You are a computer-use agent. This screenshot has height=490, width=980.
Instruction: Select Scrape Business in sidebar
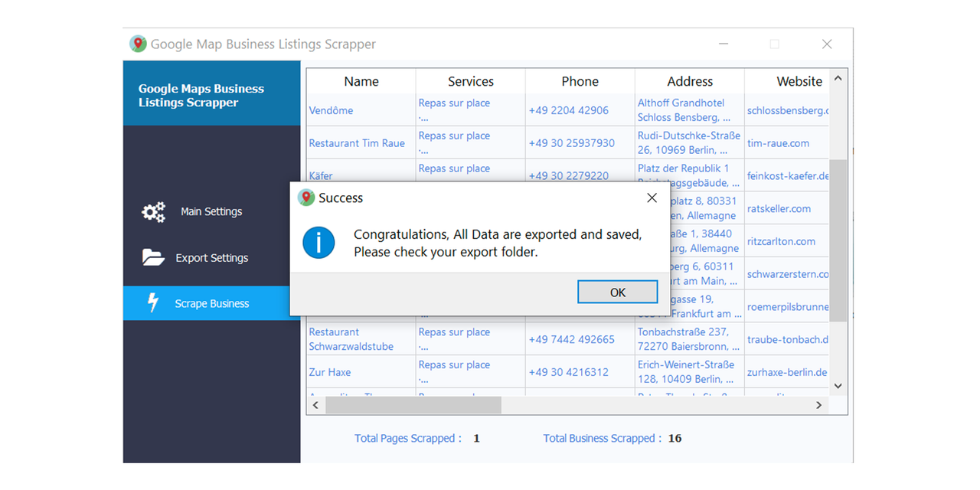[212, 303]
